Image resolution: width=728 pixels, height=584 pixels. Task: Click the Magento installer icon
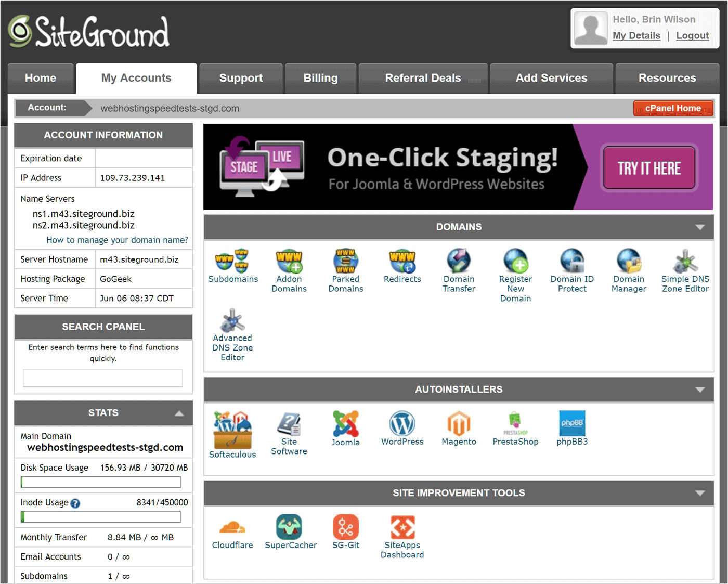tap(459, 424)
